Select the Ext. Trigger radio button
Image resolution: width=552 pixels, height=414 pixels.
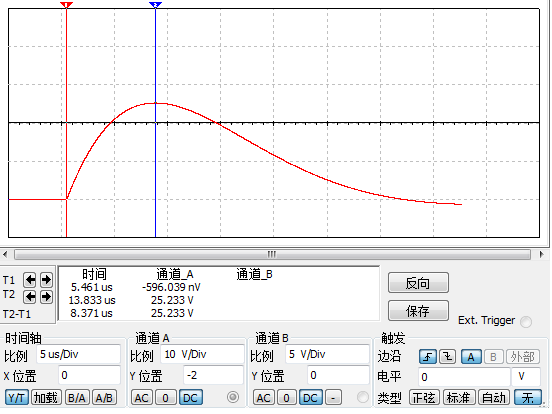click(526, 322)
